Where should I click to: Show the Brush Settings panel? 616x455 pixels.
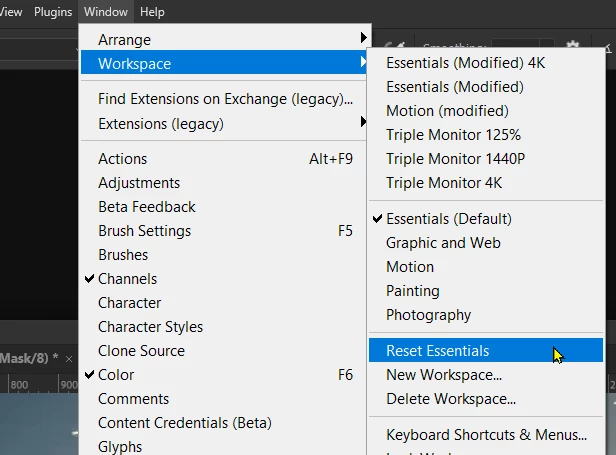coord(224,231)
